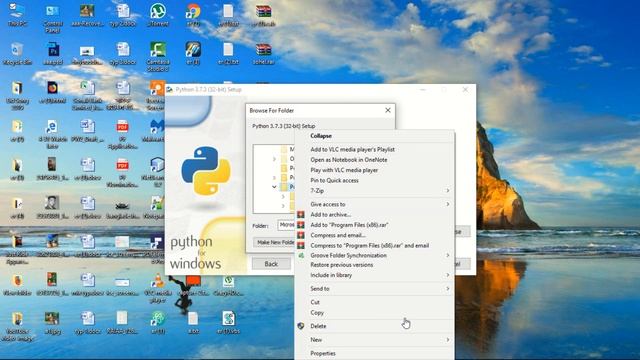Click the Back button in Python Setup

click(x=271, y=264)
